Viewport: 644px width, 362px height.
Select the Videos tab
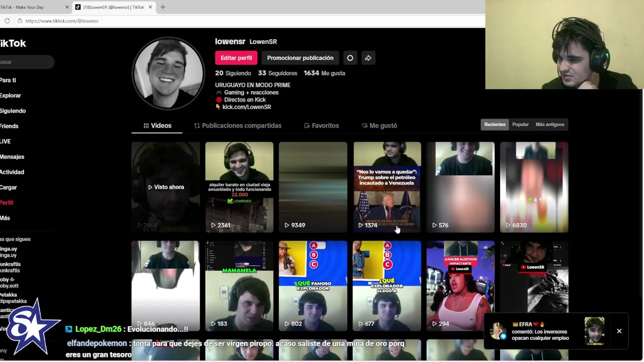[157, 125]
